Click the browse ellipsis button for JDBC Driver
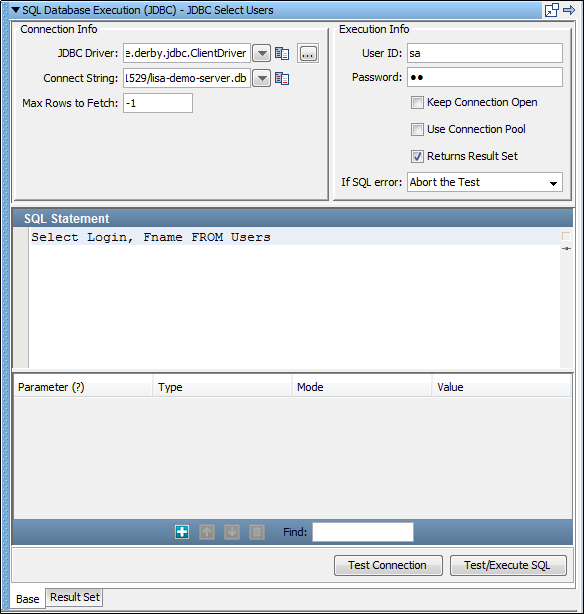Viewport: 584px width, 614px height. (307, 53)
